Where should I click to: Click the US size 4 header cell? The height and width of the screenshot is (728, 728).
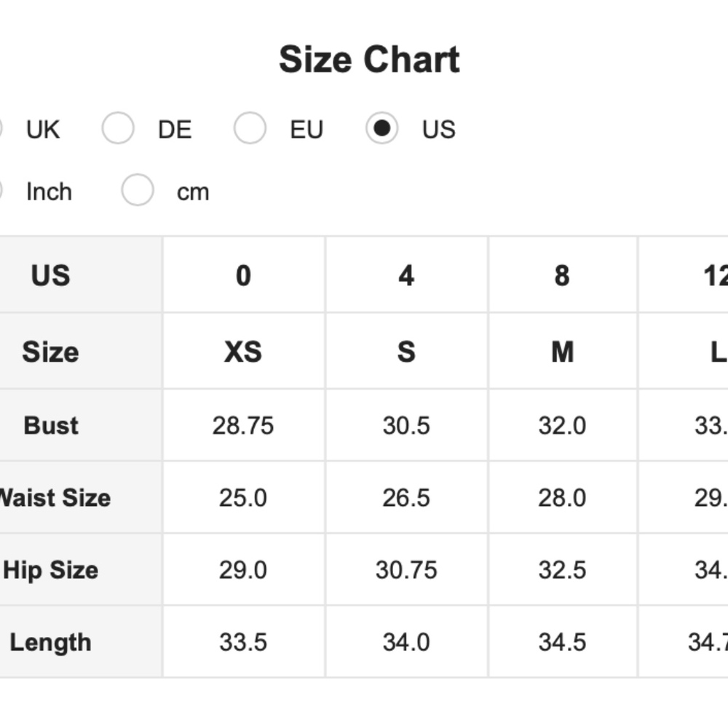[406, 276]
